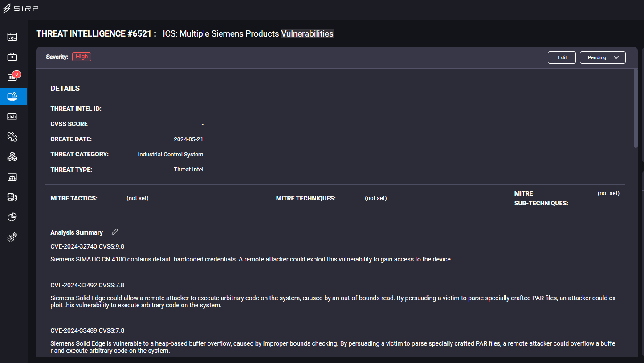Image resolution: width=644 pixels, height=363 pixels.
Task: Click the THREAT INTELLIGENCE #6521 heading
Action: click(x=96, y=34)
